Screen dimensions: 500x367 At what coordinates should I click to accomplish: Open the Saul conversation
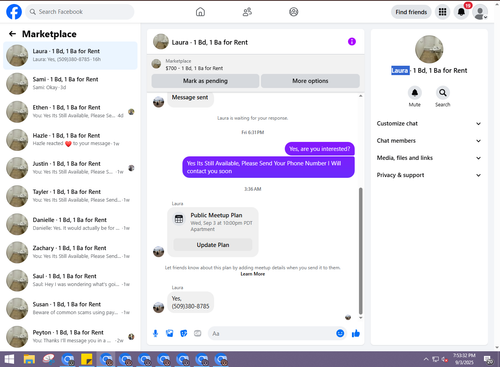(70, 280)
